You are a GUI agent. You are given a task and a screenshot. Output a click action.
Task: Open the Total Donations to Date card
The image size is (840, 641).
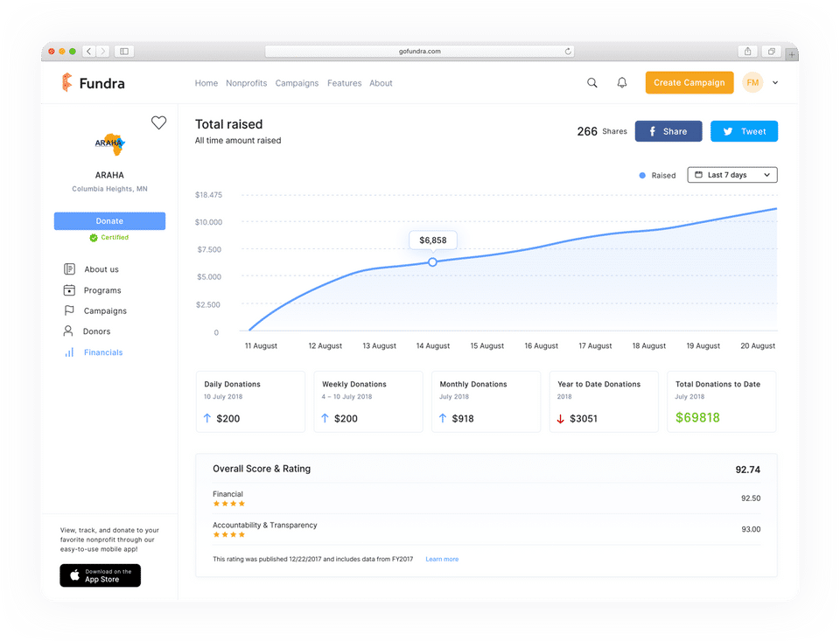(722, 401)
